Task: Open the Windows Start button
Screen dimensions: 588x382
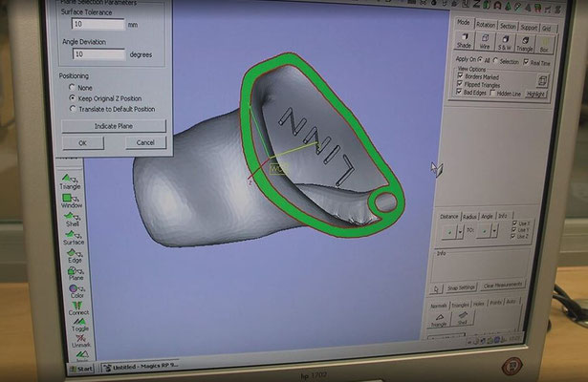Action: click(x=80, y=369)
